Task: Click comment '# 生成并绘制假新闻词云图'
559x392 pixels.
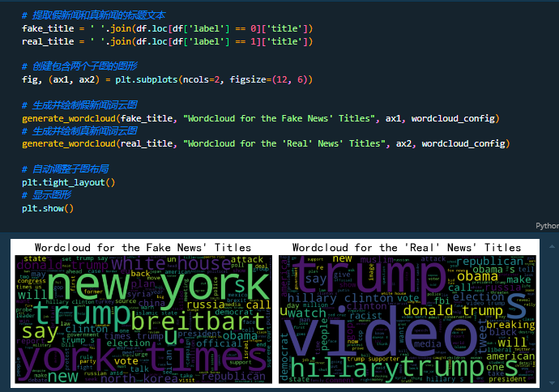Action: pyautogui.click(x=80, y=105)
